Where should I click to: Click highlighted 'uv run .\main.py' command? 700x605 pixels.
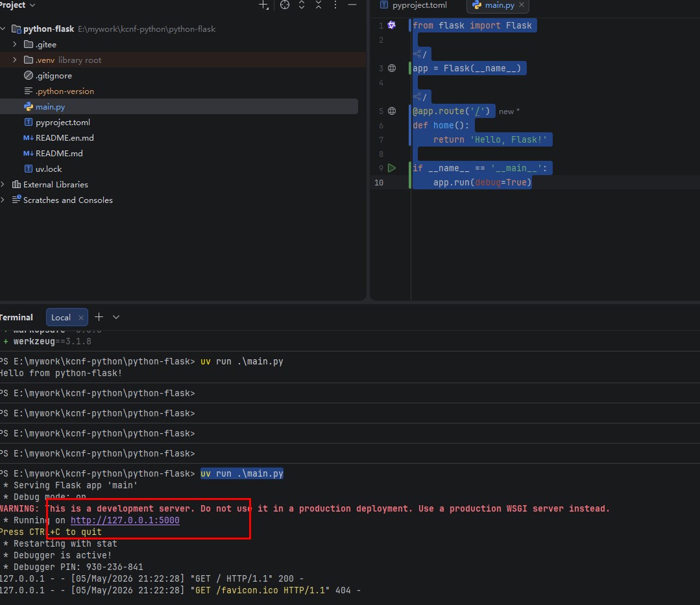pyautogui.click(x=242, y=473)
